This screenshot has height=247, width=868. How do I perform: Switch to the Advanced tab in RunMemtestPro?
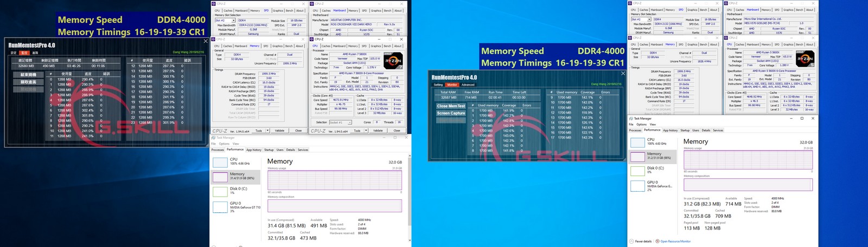point(468,84)
